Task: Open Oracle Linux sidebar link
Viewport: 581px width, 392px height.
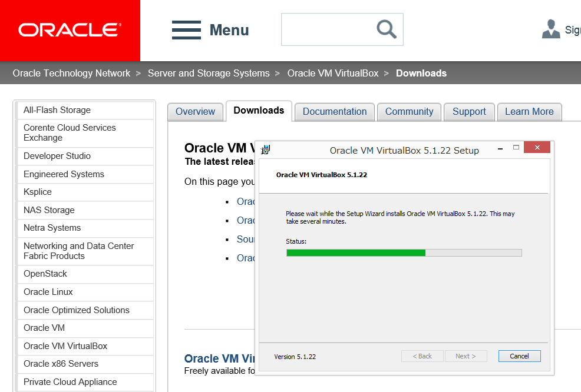Action: click(85, 292)
